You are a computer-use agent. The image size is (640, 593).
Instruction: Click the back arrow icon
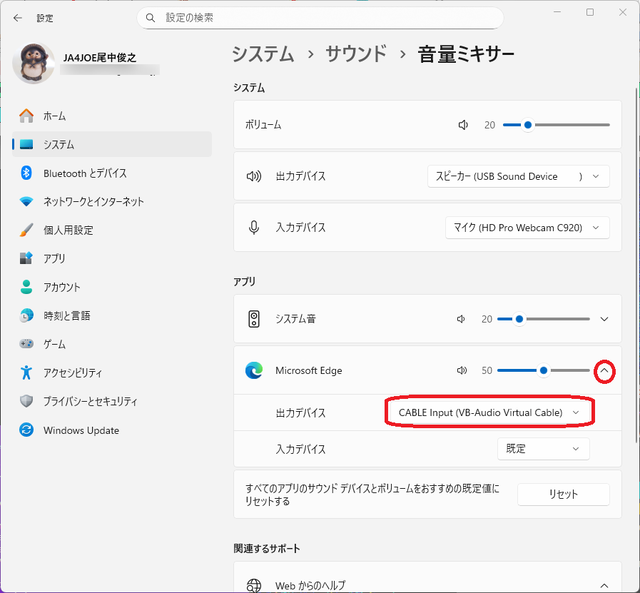click(x=18, y=18)
